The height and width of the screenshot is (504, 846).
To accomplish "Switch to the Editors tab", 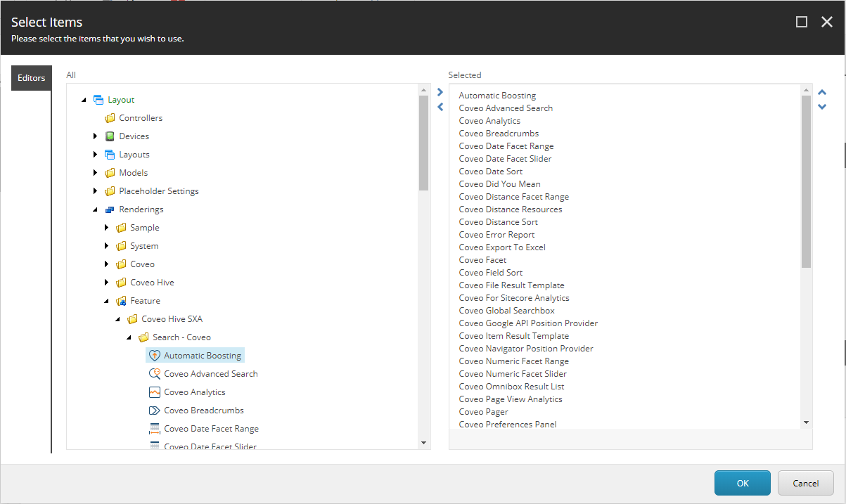I will point(31,78).
